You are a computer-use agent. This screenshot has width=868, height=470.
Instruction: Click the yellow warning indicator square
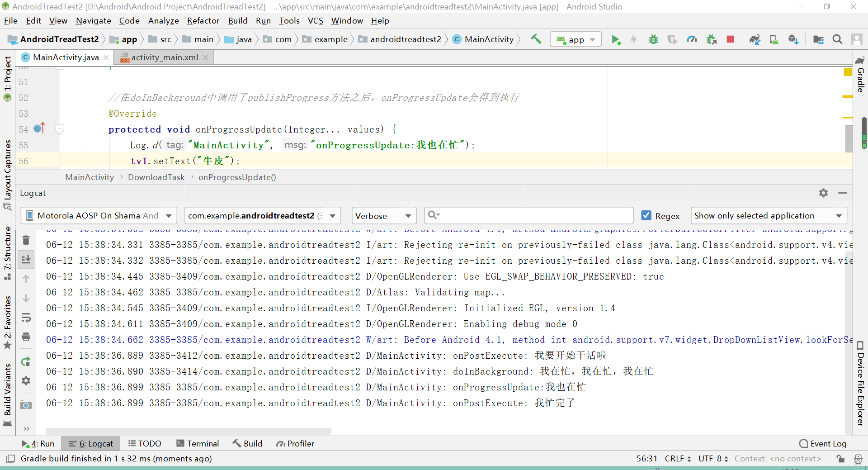tap(848, 72)
